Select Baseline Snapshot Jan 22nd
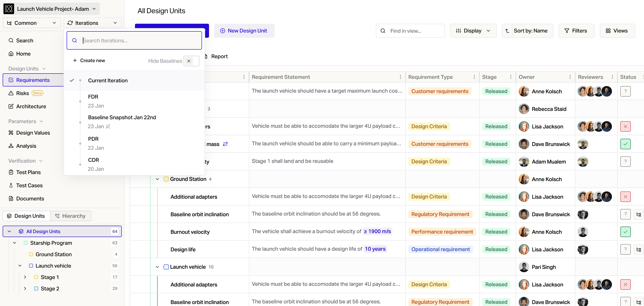Image resolution: width=644 pixels, height=306 pixels. click(134, 122)
